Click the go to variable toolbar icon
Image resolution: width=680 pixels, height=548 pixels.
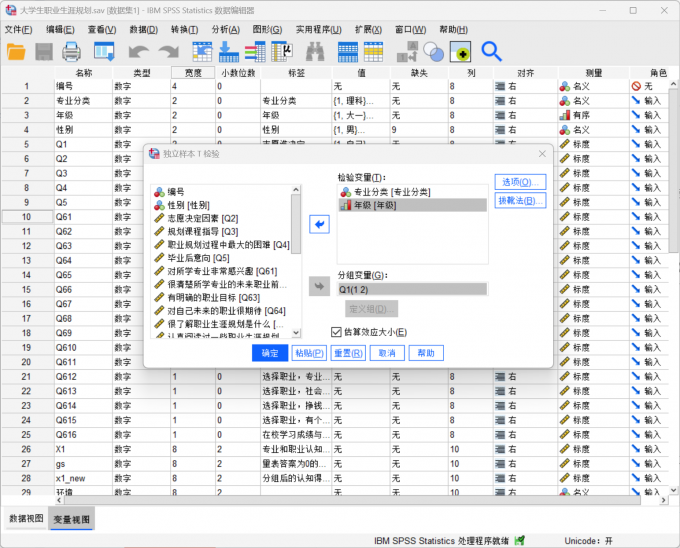[229, 52]
